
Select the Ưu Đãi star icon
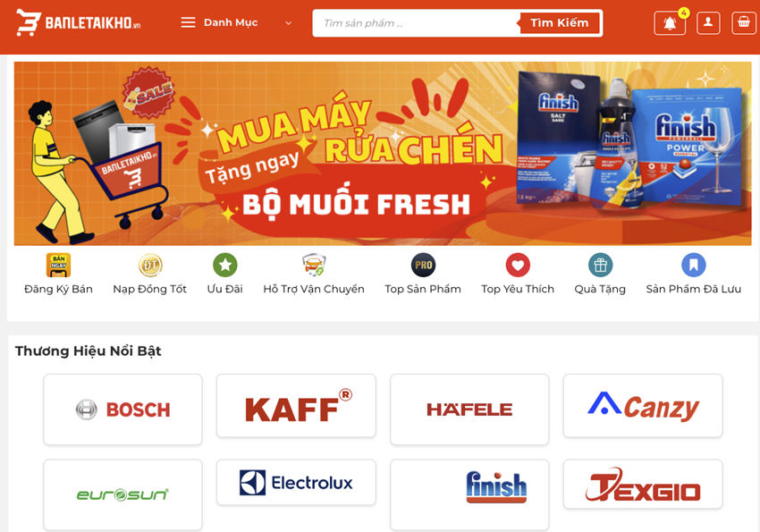225,265
